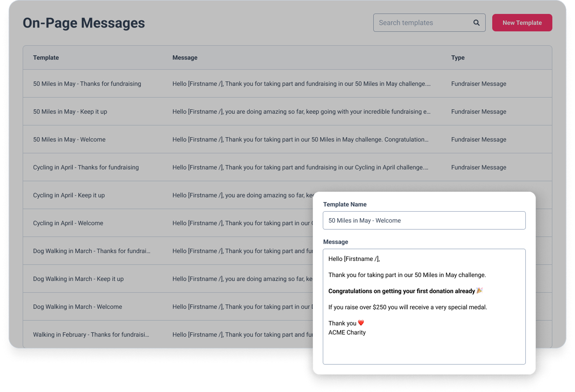Image resolution: width=575 pixels, height=392 pixels.
Task: Open "Dog Walking in March - Welcome"
Action: (x=78, y=307)
